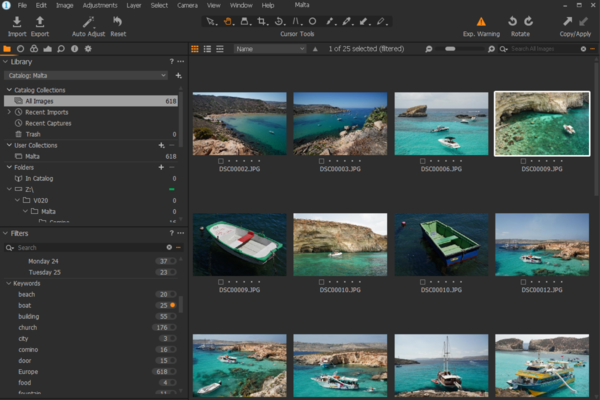This screenshot has width=600, height=400.
Task: Apply Auto Adjust with the magic wand icon
Action: click(x=89, y=22)
